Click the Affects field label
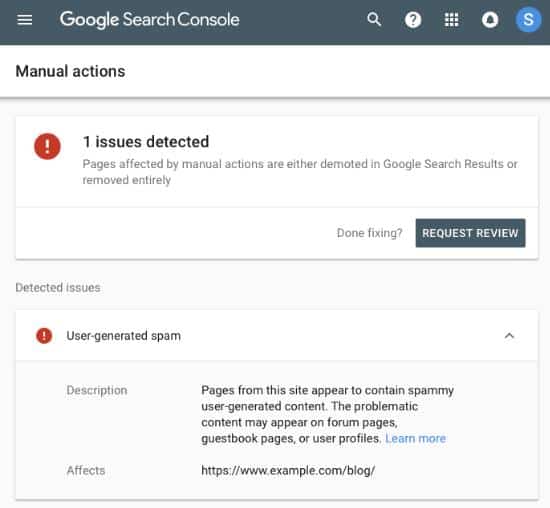This screenshot has width=550, height=508. point(86,470)
